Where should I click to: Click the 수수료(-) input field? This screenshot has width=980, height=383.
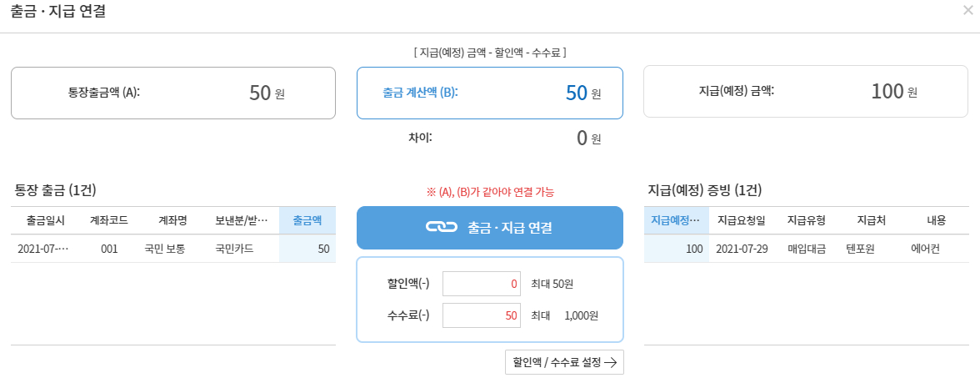[481, 315]
